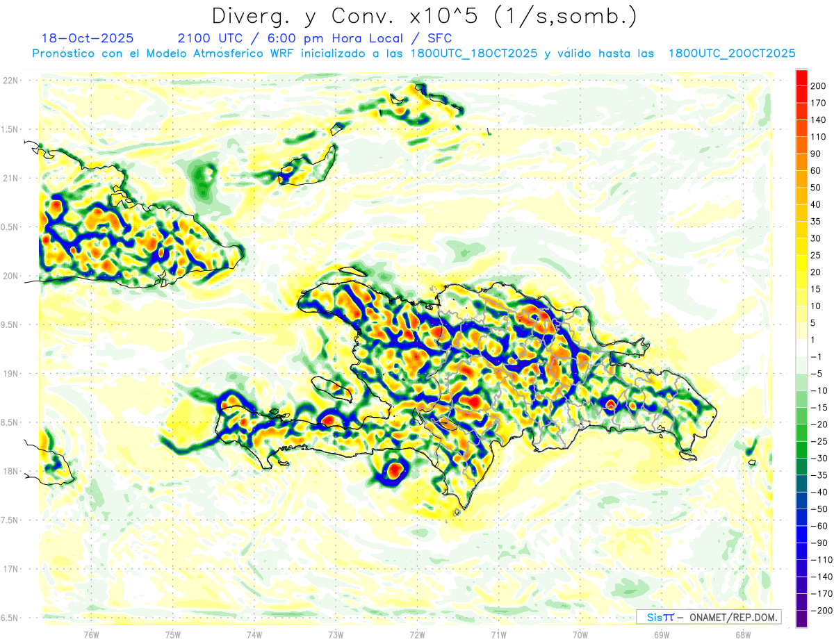Click the "-5" color scale value

tap(816, 374)
